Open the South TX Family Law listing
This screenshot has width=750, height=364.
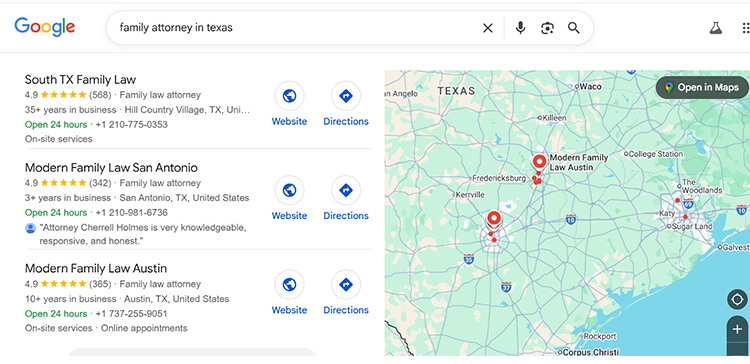80,79
